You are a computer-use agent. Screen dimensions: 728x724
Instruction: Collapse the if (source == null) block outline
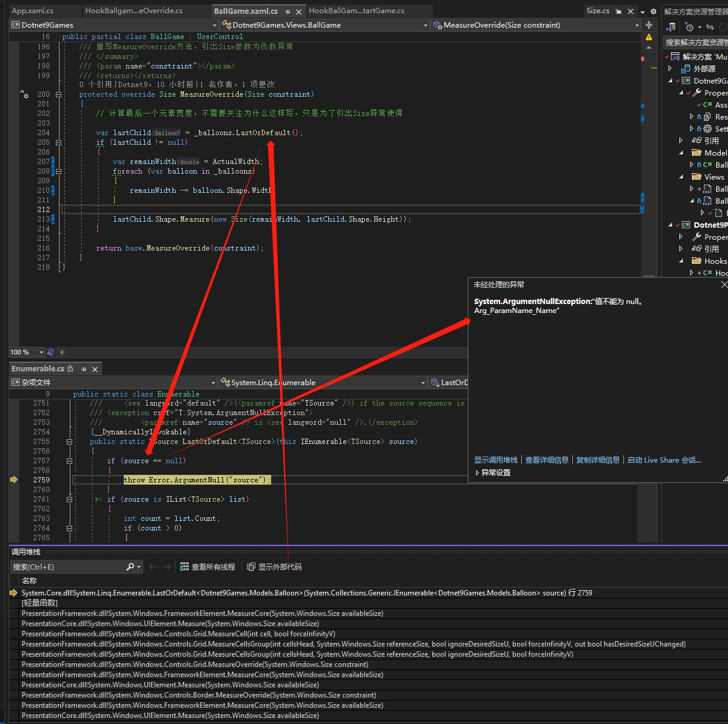point(69,461)
